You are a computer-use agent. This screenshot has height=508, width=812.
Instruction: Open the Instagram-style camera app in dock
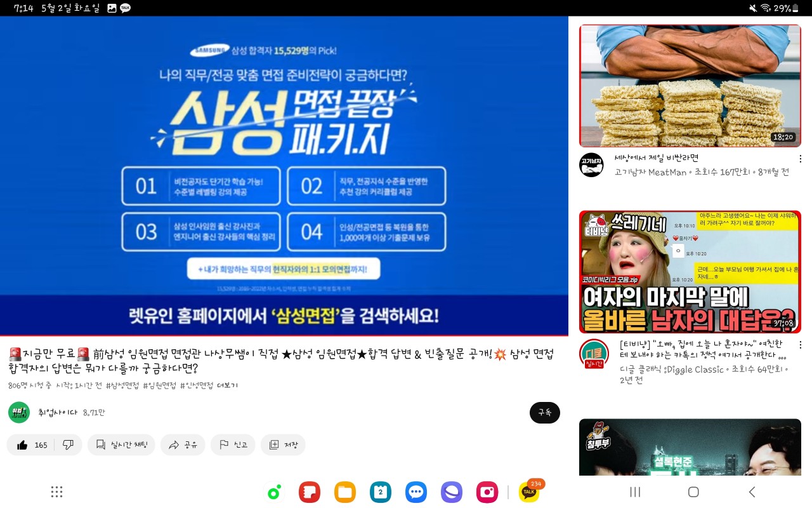tap(487, 492)
